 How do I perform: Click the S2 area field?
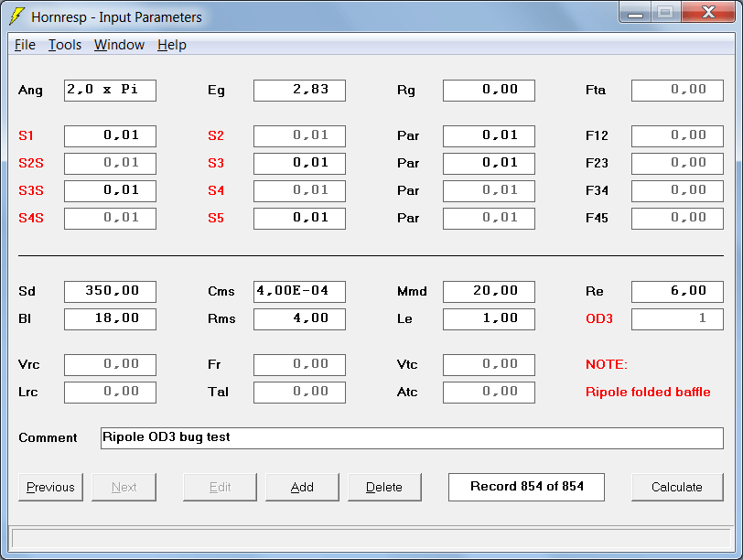point(299,136)
